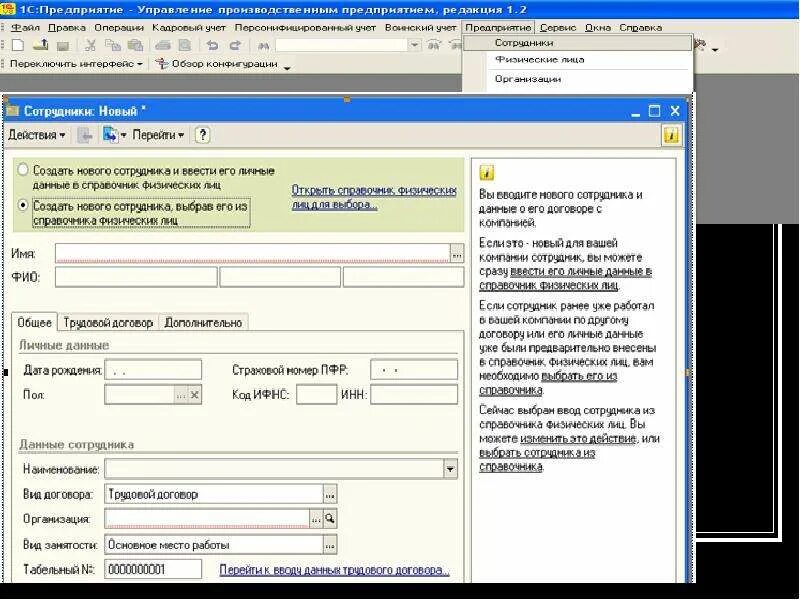Open the Перейти dropdown menu

pos(158,135)
